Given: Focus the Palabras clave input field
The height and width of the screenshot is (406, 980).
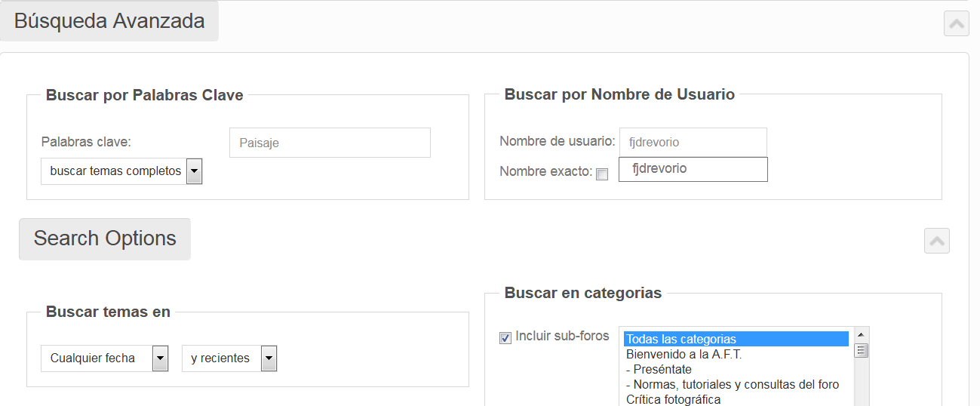Looking at the screenshot, I should pyautogui.click(x=330, y=143).
